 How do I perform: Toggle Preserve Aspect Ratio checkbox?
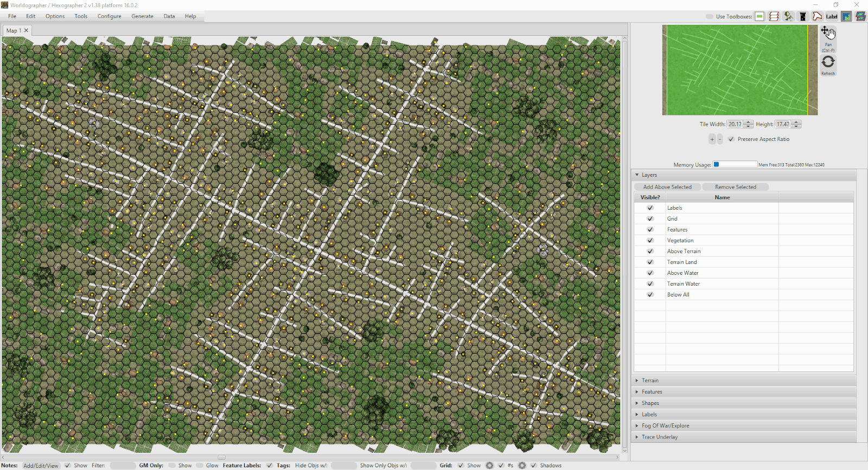[x=731, y=139]
